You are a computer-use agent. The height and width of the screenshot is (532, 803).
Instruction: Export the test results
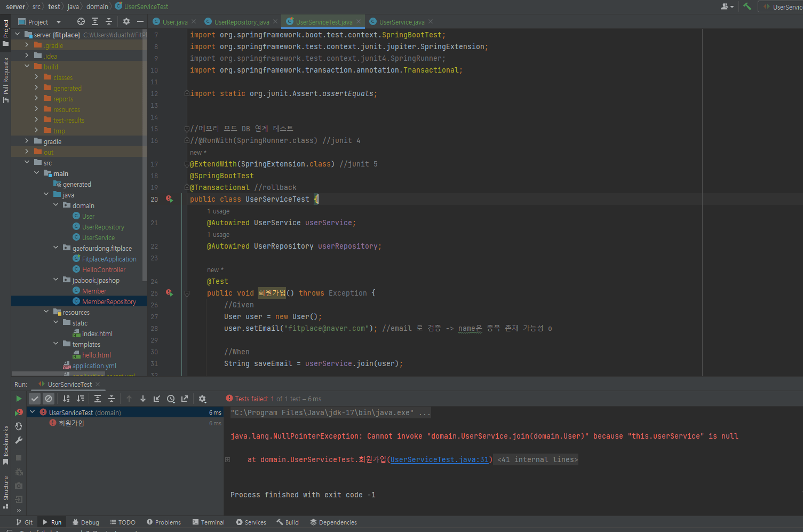coord(184,399)
